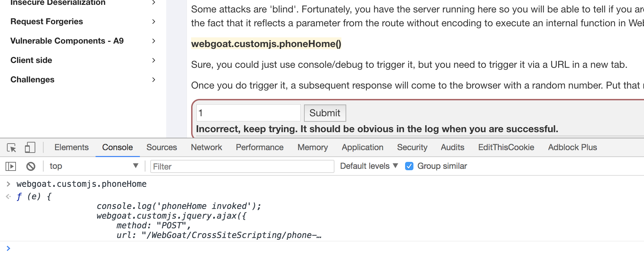Expand the Client side chevron

pos(154,60)
